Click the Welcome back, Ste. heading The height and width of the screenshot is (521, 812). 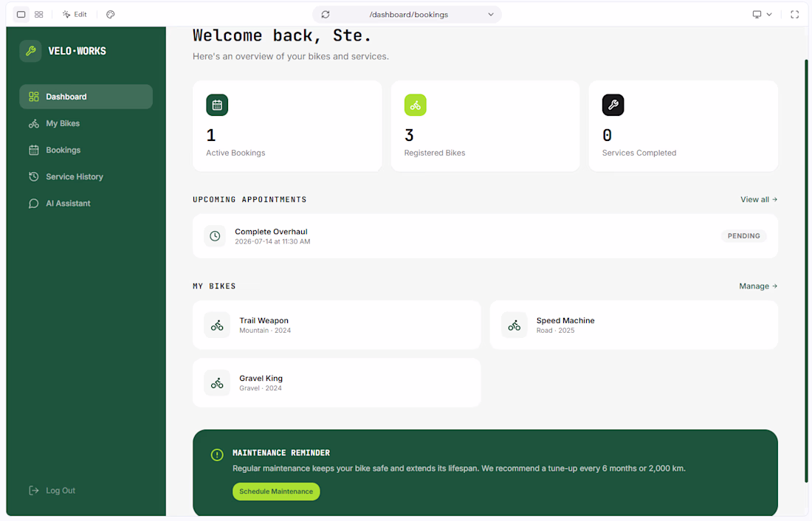coord(282,35)
